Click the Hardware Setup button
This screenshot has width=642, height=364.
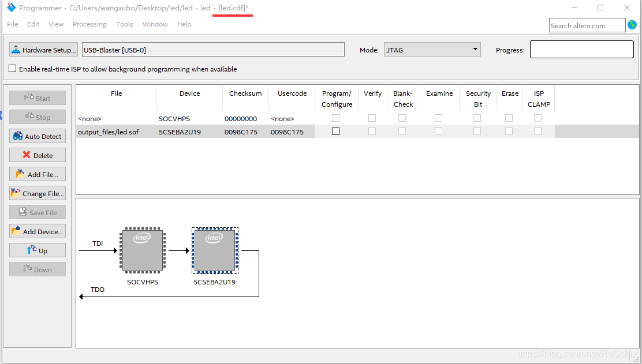pyautogui.click(x=43, y=50)
